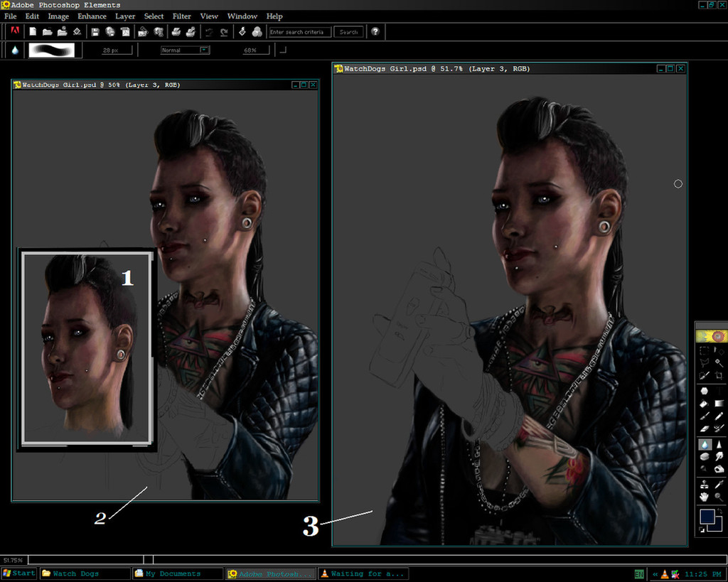Viewport: 728px width, 582px height.
Task: Select the Magic Wand tool
Action: 719,362
